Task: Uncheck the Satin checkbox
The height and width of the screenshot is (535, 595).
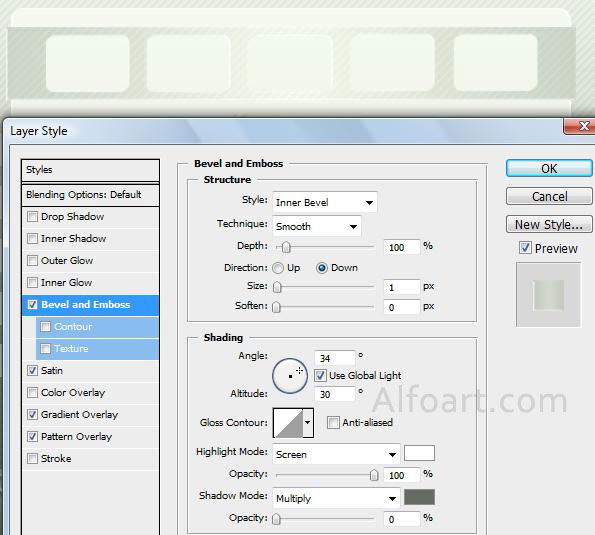Action: (33, 371)
